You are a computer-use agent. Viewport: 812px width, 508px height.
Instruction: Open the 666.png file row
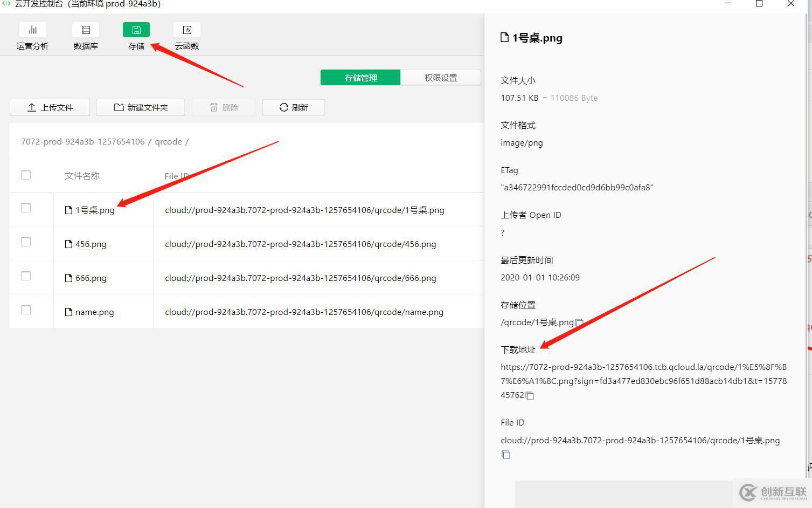[x=91, y=278]
